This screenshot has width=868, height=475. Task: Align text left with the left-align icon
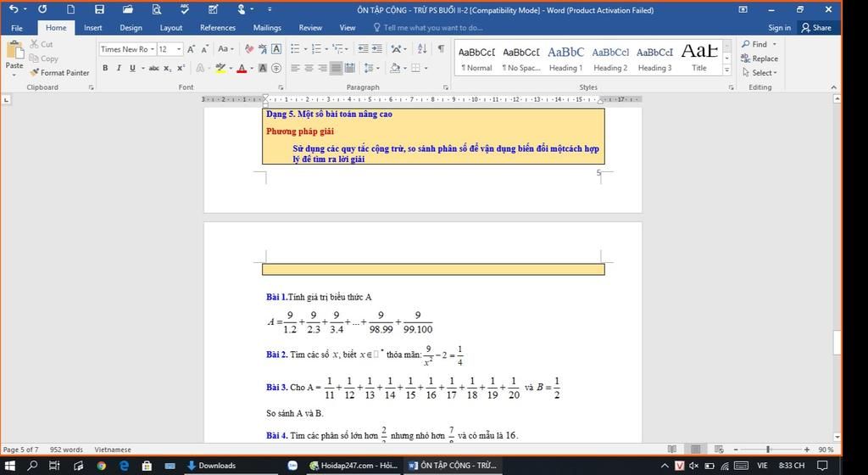pos(295,68)
